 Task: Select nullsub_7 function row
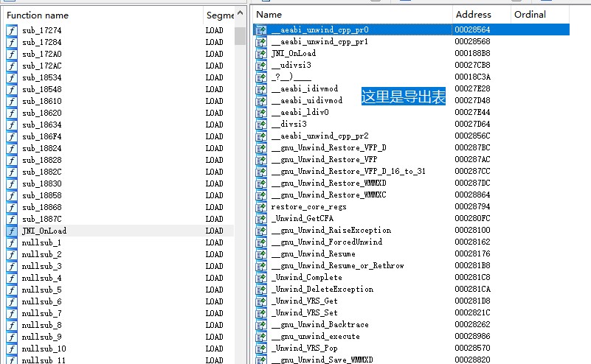(x=120, y=313)
